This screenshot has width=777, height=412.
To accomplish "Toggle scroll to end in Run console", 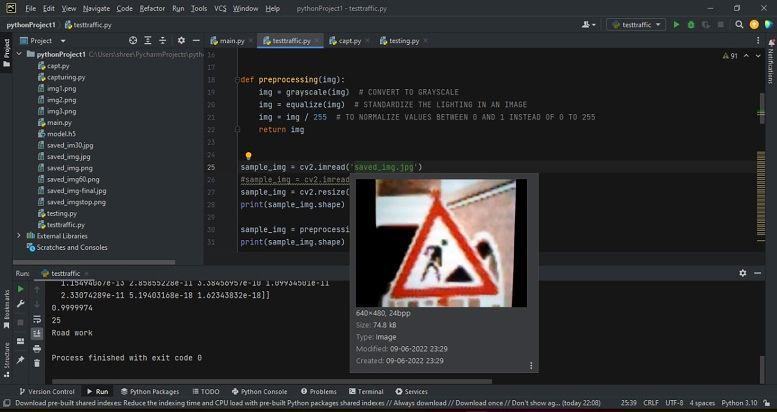I will [37, 334].
